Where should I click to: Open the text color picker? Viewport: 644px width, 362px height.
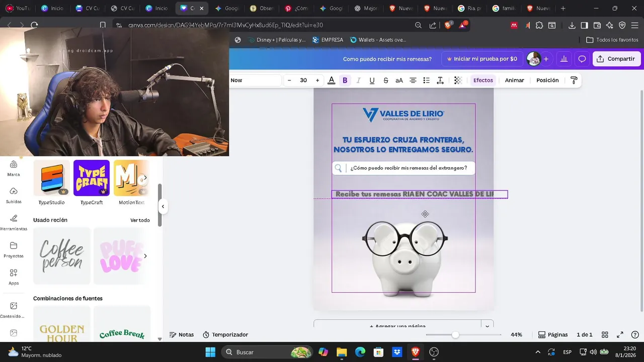pyautogui.click(x=331, y=80)
